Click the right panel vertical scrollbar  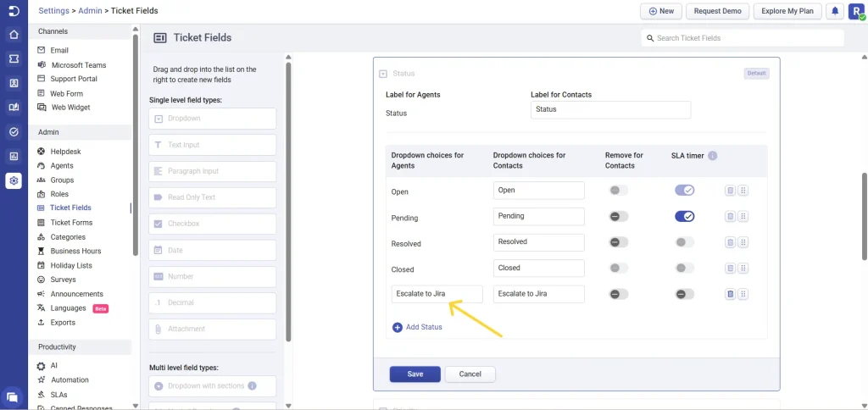tap(864, 216)
